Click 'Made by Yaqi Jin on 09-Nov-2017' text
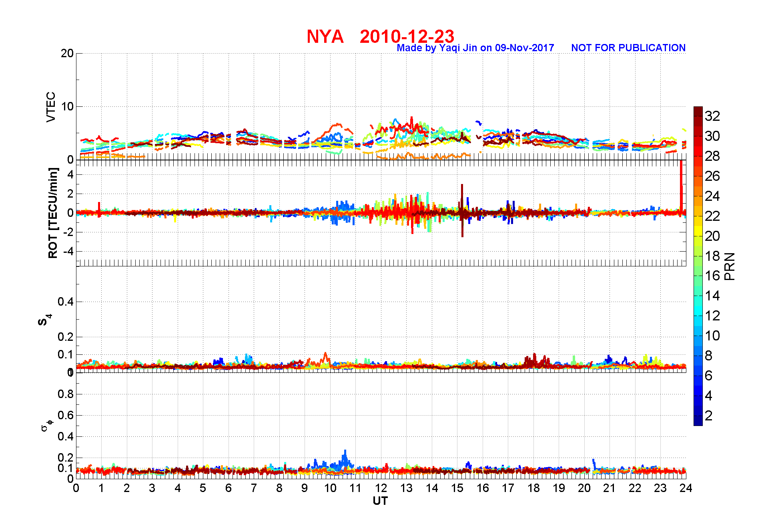Viewport: 762px width, 532px height. 475,48
